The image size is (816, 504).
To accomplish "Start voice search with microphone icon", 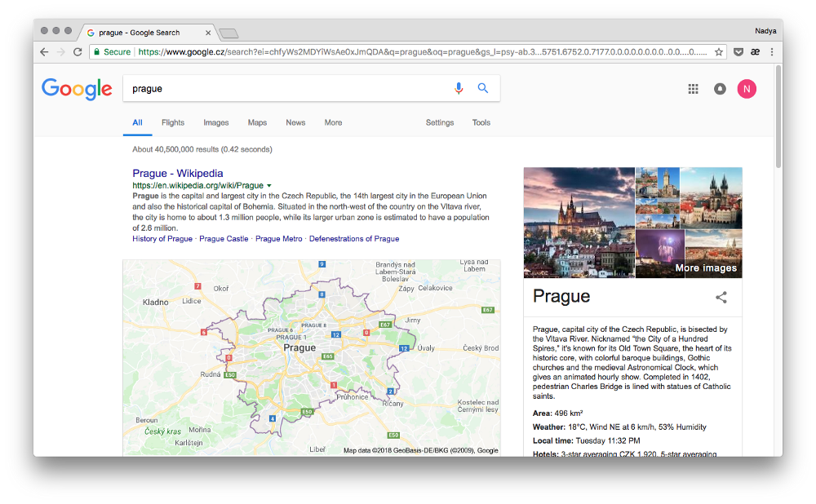I will coord(459,88).
